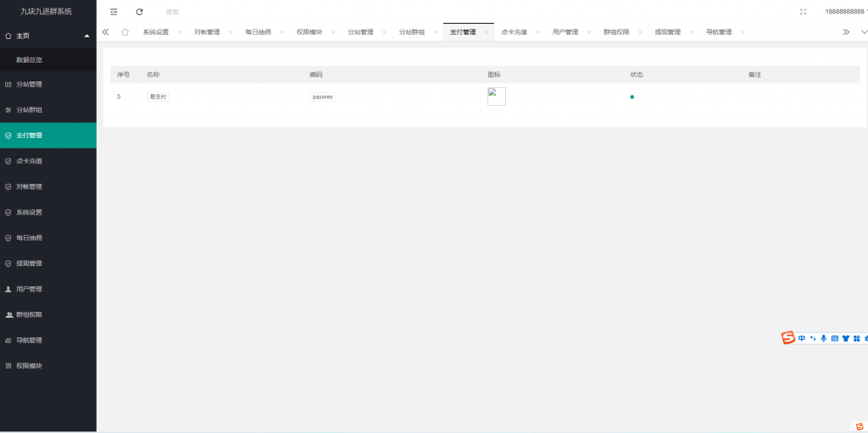Click the microphone icon in IME toolbar
The width and height of the screenshot is (868, 433).
pyautogui.click(x=823, y=338)
